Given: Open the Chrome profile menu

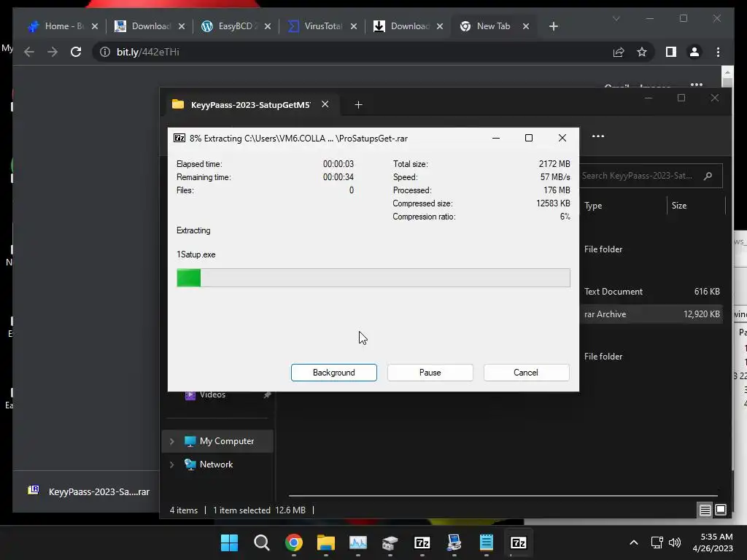Looking at the screenshot, I should tap(694, 52).
